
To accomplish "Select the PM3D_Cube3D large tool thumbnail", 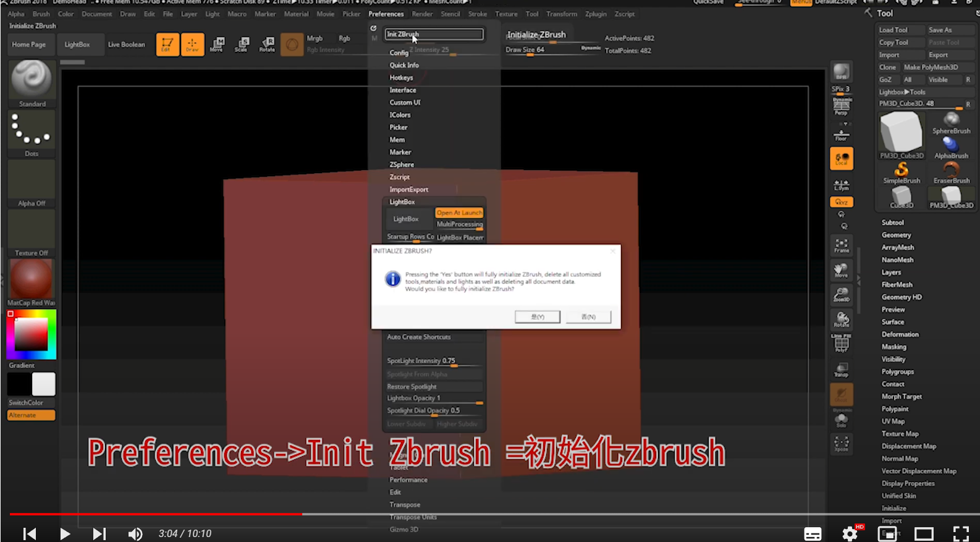I will tap(902, 135).
